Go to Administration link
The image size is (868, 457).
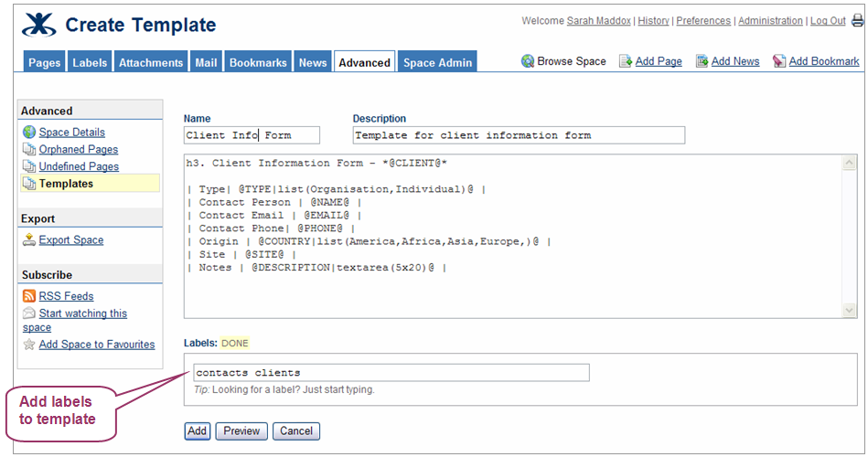tap(770, 20)
